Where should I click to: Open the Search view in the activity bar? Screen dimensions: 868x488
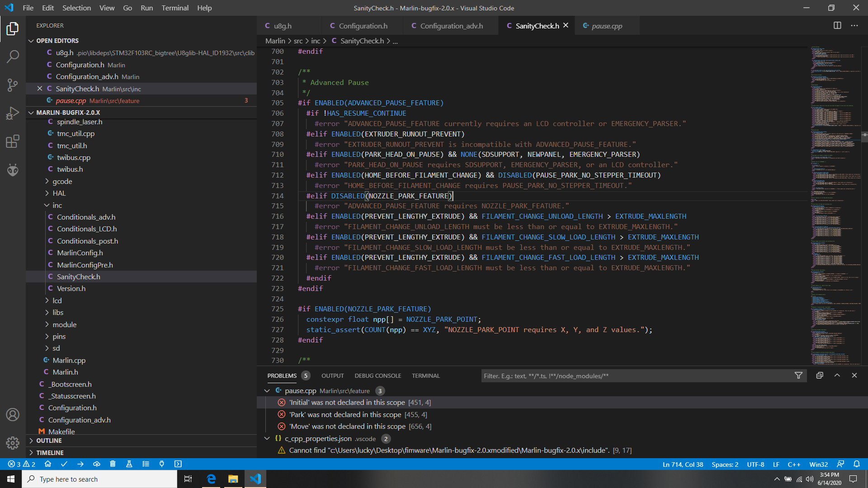pos(12,56)
